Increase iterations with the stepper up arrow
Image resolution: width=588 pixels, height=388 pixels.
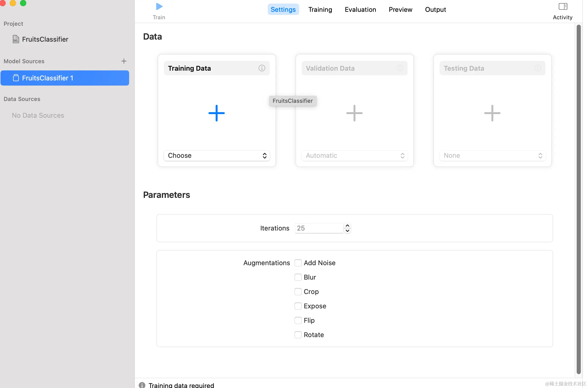click(347, 226)
